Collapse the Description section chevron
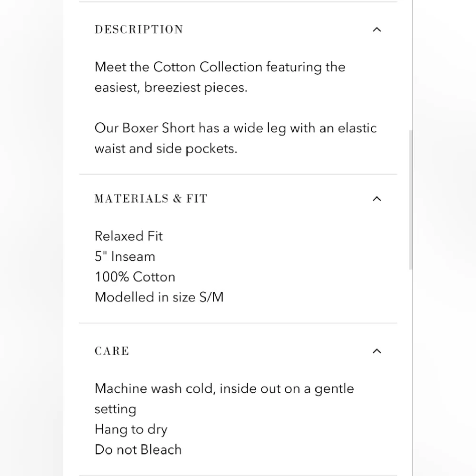Viewport: 476px width, 476px height. [x=377, y=30]
